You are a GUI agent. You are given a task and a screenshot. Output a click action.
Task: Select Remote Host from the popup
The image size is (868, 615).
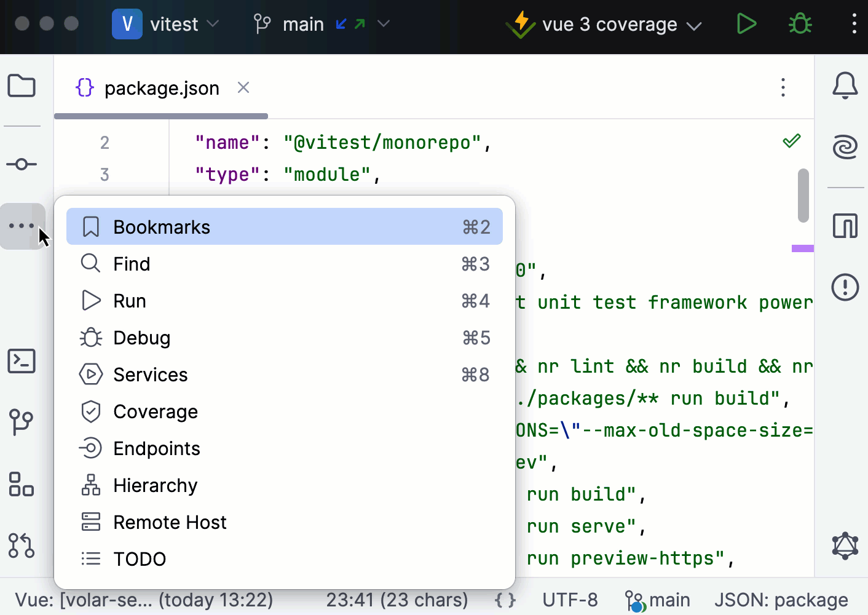point(170,522)
